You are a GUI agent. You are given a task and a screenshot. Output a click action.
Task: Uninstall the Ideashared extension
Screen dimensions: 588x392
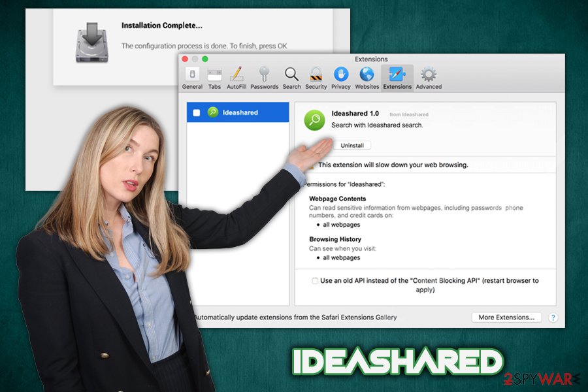click(x=351, y=146)
